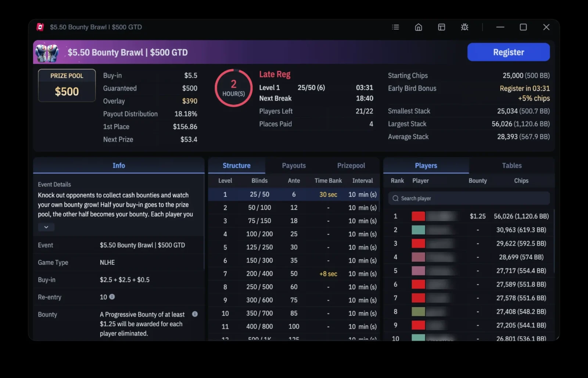Click the Rank column header
Viewport: 588px width, 378px height.
[x=397, y=181]
